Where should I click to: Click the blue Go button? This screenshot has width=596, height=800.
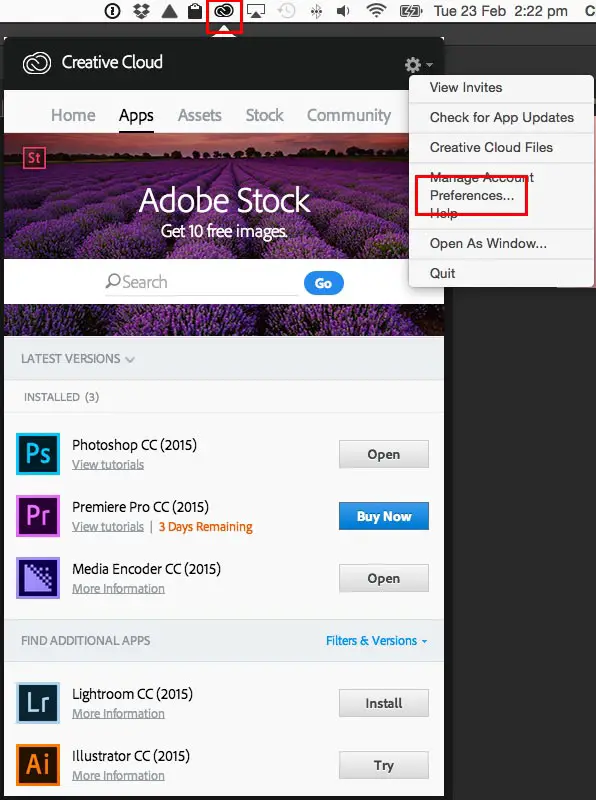pyautogui.click(x=324, y=283)
